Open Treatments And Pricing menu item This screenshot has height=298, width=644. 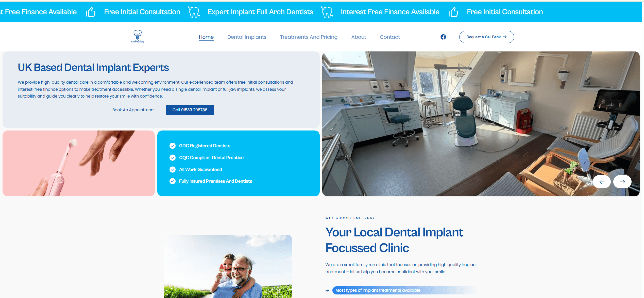tap(309, 37)
